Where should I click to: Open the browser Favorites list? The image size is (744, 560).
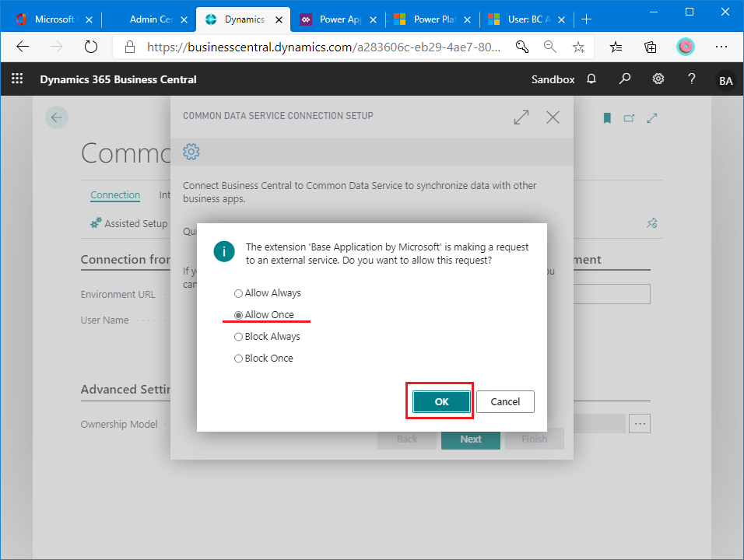click(x=616, y=47)
